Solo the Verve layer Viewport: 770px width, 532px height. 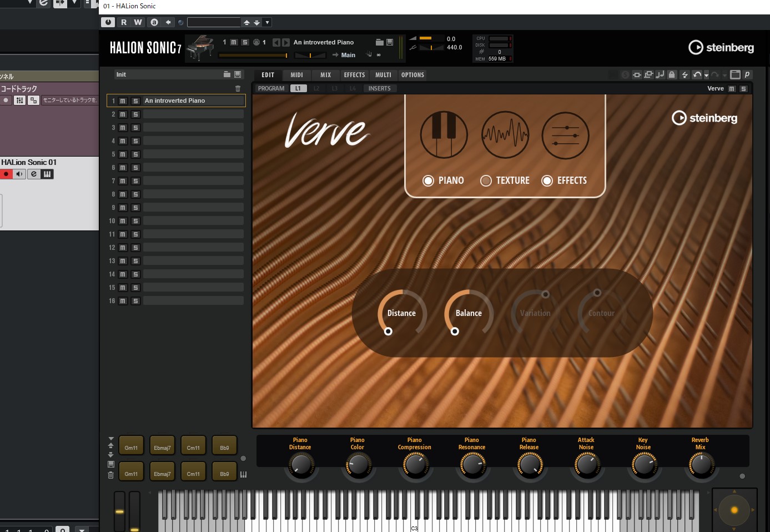(x=743, y=89)
